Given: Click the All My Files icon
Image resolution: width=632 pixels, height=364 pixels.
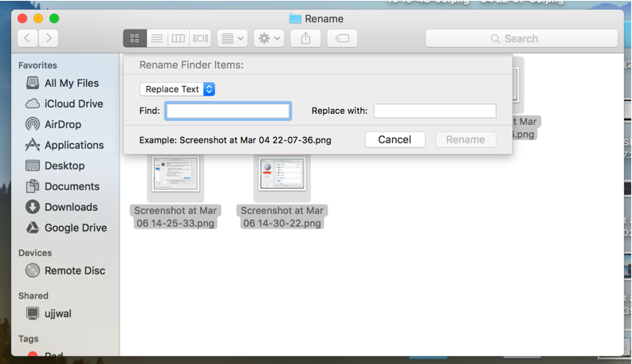Looking at the screenshot, I should click(x=33, y=83).
